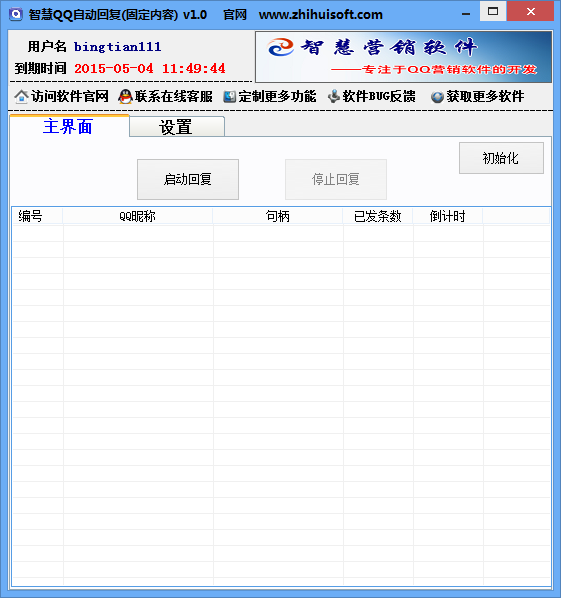Click the 初始化 button
Screen dimensions: 561x598
tap(501, 158)
